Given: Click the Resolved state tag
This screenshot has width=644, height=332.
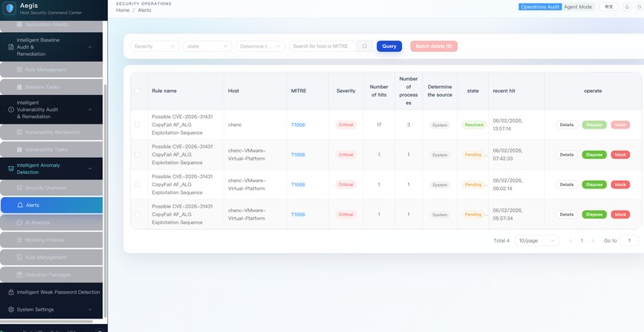Looking at the screenshot, I should click(x=474, y=125).
